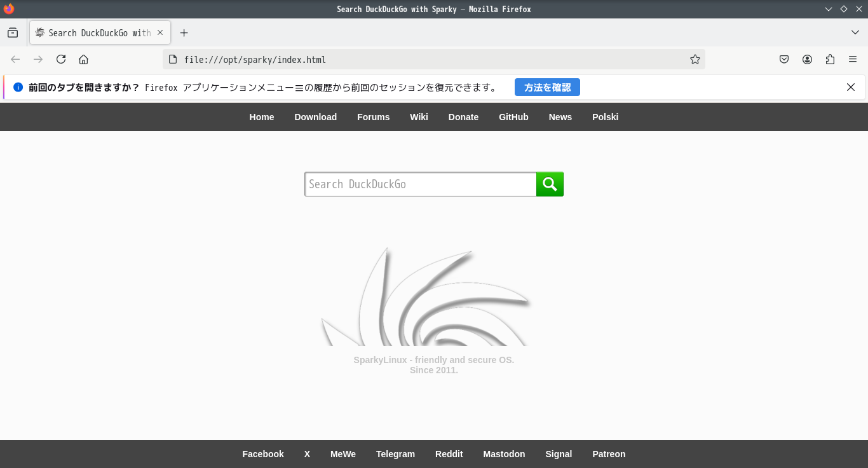Open the Wiki menu link
The height and width of the screenshot is (468, 868).
pos(419,117)
